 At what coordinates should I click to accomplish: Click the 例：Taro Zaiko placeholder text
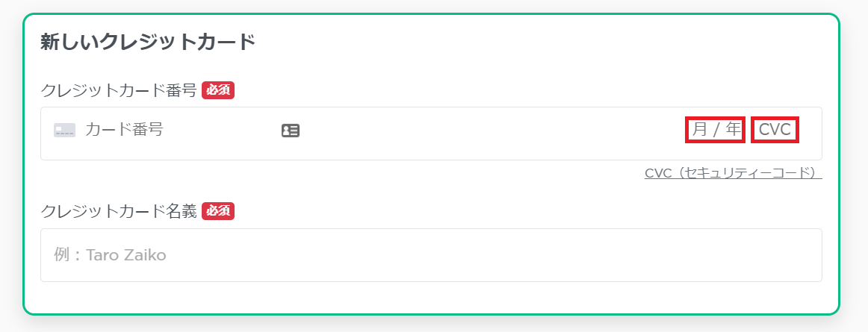coord(110,255)
